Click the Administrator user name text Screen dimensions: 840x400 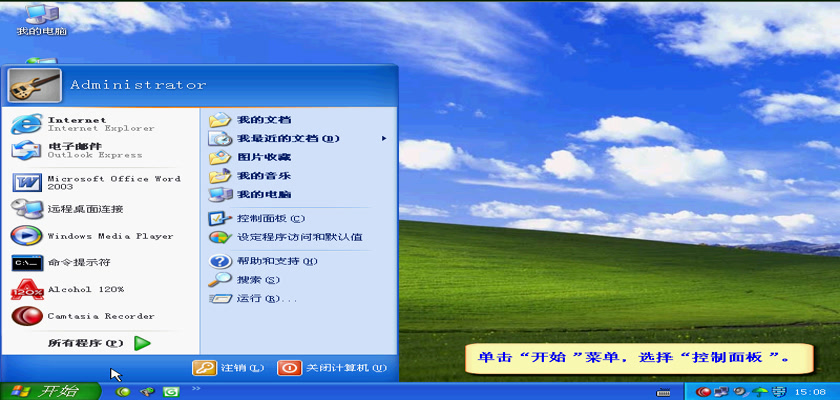click(138, 85)
